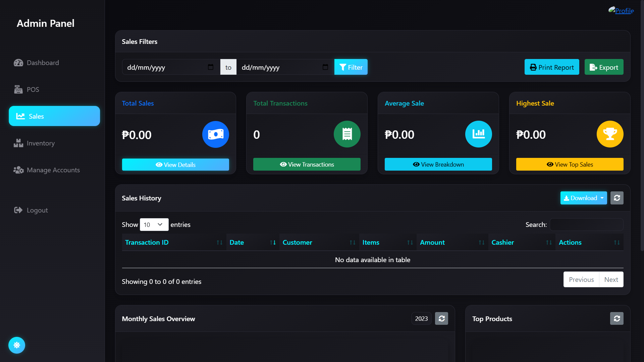Image resolution: width=644 pixels, height=362 pixels.
Task: Click the Print Report button
Action: (x=551, y=67)
